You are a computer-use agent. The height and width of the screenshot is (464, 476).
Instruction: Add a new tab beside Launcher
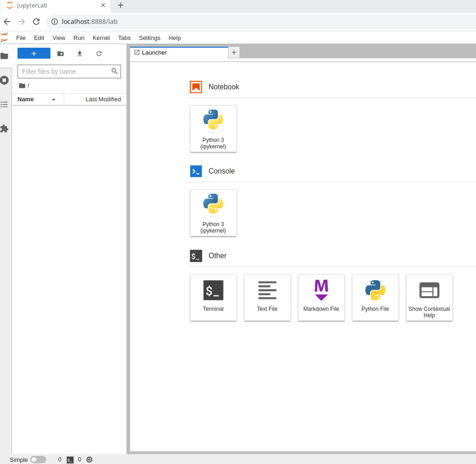[x=234, y=52]
